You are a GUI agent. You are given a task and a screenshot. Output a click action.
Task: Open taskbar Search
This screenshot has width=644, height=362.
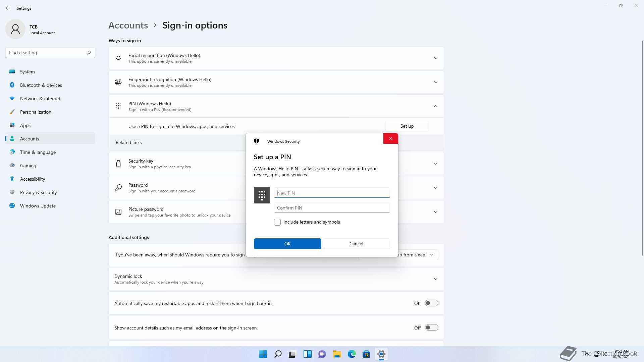tap(278, 354)
